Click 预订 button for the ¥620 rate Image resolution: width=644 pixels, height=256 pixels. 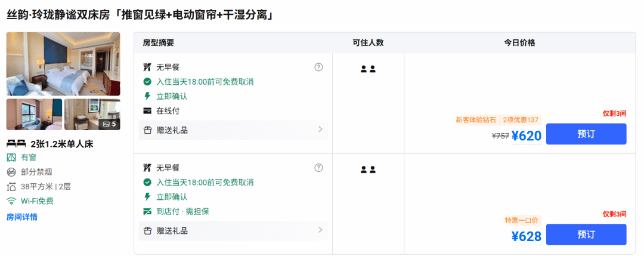point(586,134)
